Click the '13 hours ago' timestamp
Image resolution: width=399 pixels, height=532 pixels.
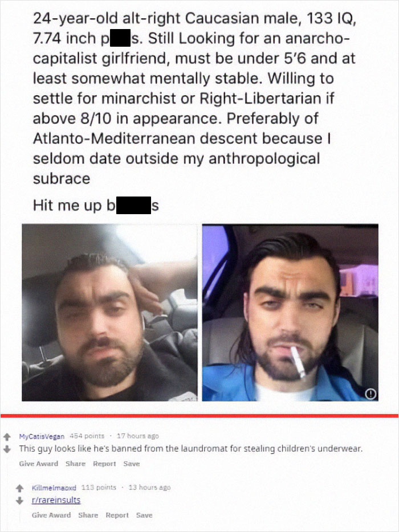tap(149, 488)
